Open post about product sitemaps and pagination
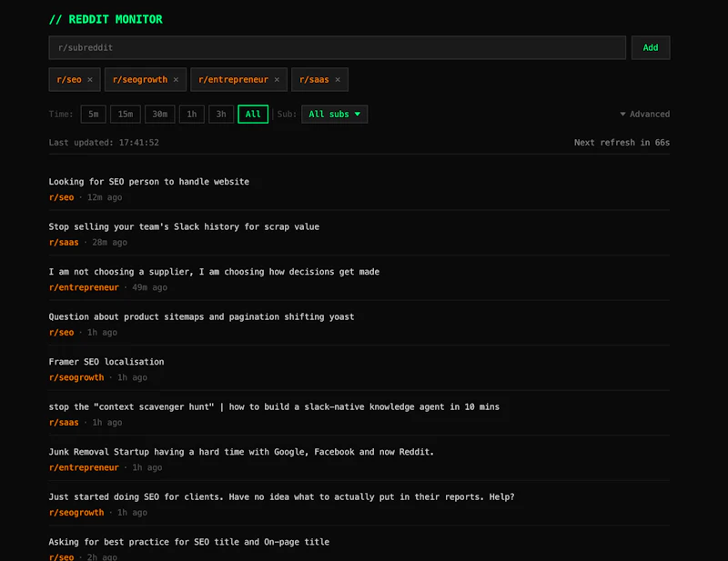Screen dimensions: 728x561 pyautogui.click(x=201, y=317)
